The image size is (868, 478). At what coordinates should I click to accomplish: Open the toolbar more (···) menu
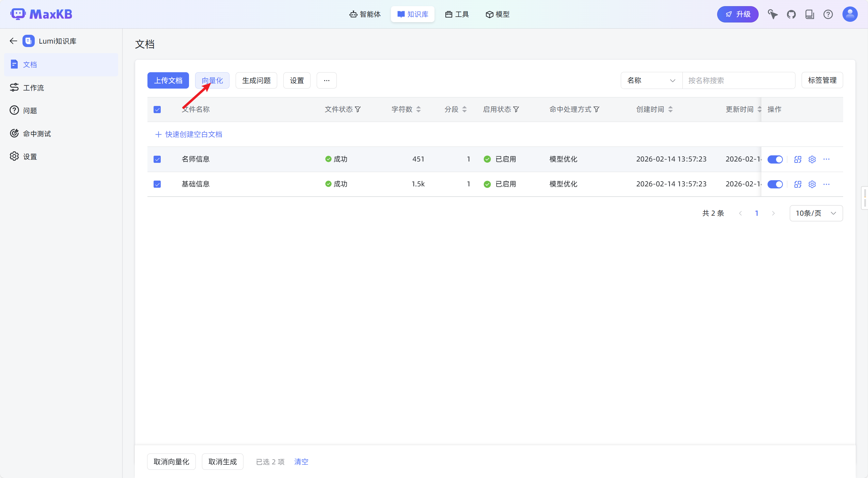coord(327,80)
